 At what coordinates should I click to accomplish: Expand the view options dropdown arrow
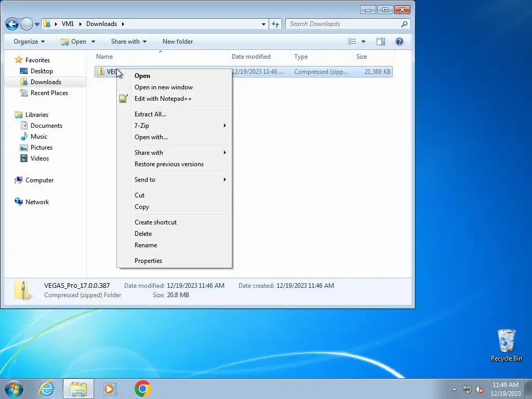[363, 42]
